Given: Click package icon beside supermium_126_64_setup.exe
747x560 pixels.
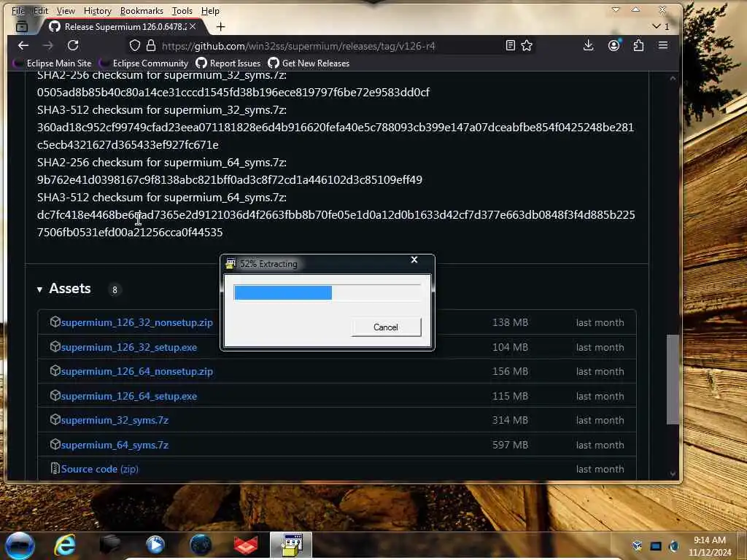Looking at the screenshot, I should tap(55, 395).
